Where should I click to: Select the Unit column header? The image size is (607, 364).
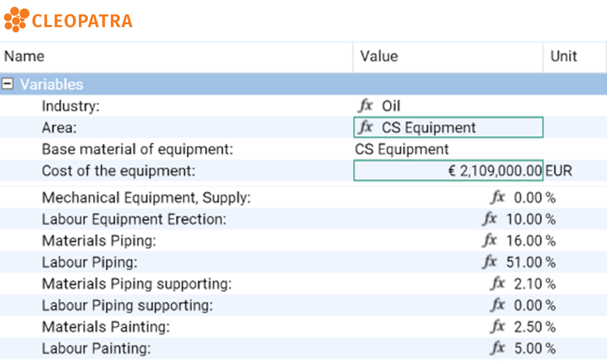563,56
